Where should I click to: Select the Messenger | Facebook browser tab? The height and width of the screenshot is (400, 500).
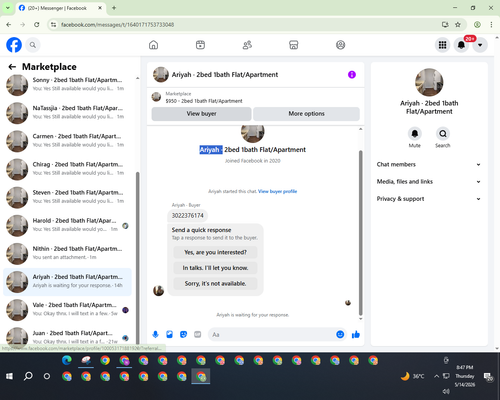[60, 8]
